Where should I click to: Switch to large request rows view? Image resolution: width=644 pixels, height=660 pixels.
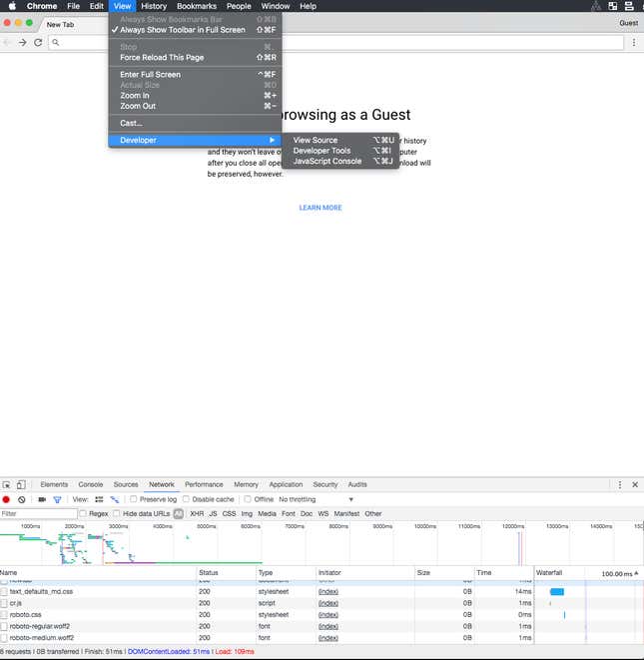(x=99, y=499)
